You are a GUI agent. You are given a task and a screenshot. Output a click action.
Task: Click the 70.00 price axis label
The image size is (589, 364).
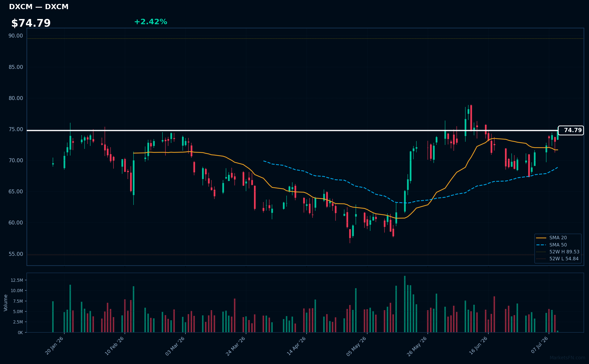[16, 160]
